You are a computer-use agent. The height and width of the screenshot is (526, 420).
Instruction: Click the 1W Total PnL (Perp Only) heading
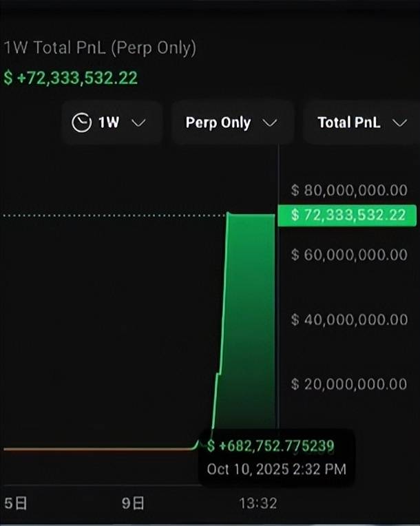(101, 48)
